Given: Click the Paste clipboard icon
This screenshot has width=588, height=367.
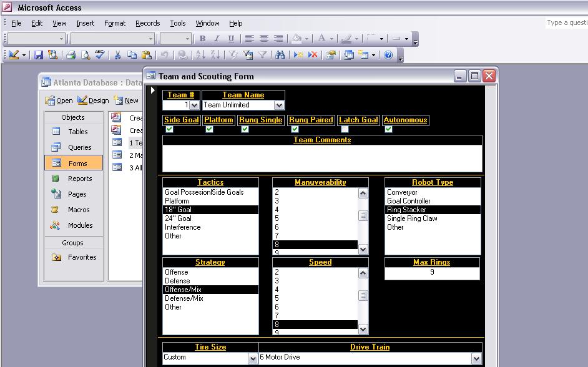Looking at the screenshot, I should pos(147,55).
